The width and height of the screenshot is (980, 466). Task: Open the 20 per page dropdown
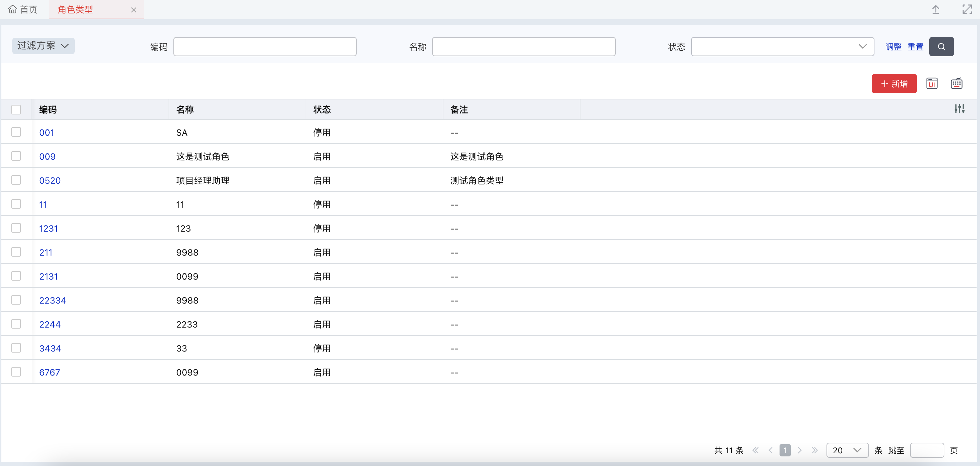[x=847, y=450]
